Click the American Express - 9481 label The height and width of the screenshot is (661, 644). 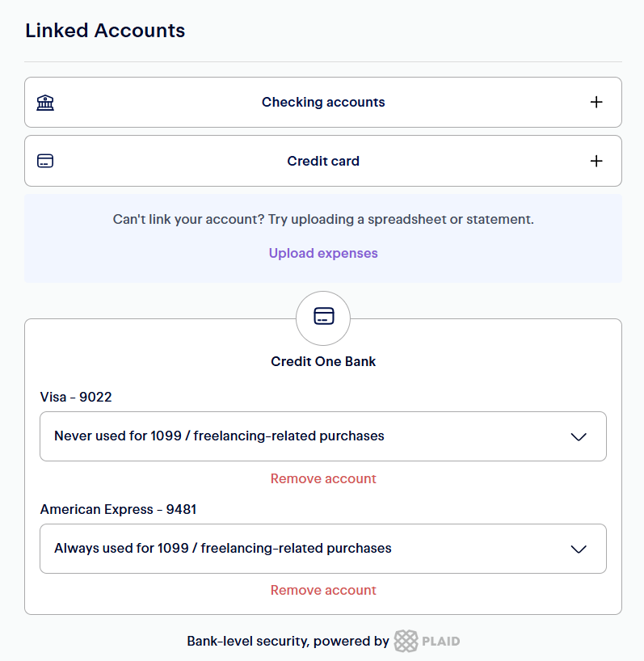point(118,509)
